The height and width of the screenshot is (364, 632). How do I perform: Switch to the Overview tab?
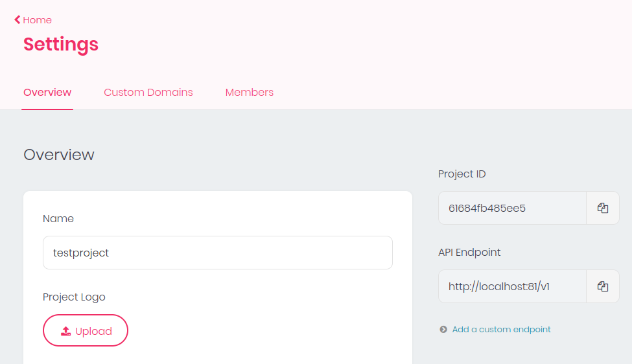(47, 92)
